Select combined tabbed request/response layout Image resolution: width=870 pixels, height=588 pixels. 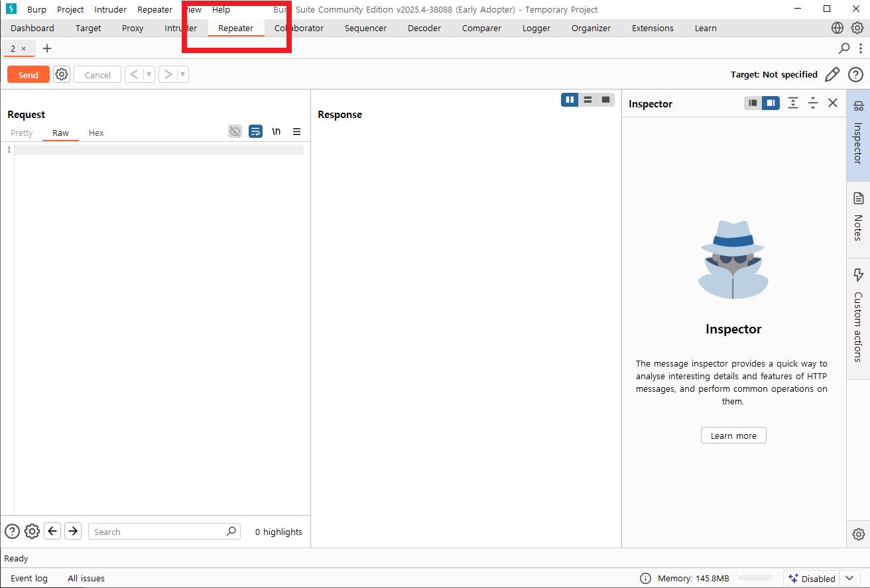(605, 99)
